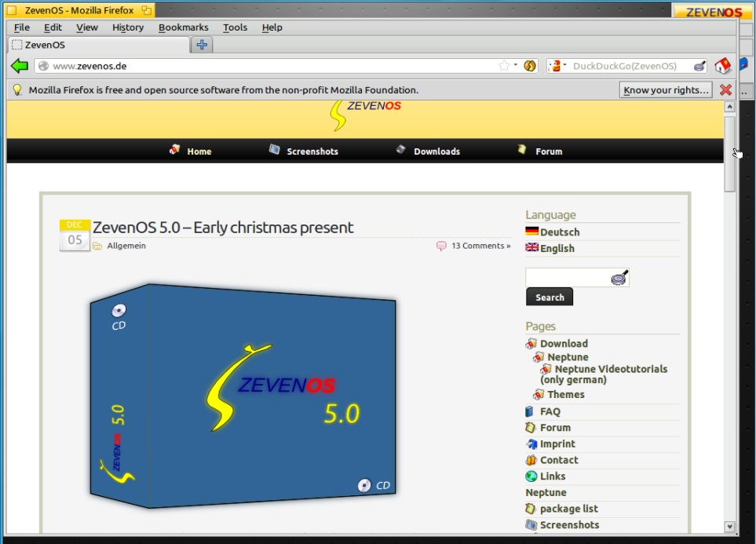Open new tab with plus icon
This screenshot has width=756, height=544.
click(x=202, y=45)
